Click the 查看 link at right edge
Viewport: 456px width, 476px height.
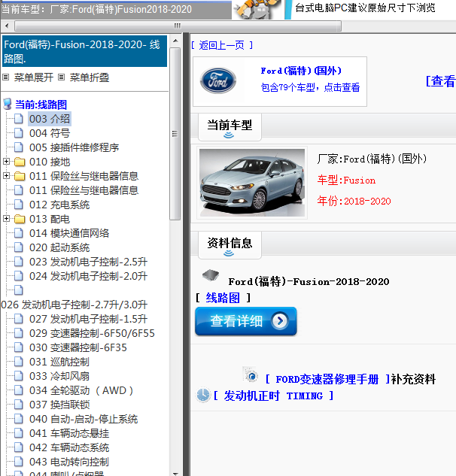[440, 81]
